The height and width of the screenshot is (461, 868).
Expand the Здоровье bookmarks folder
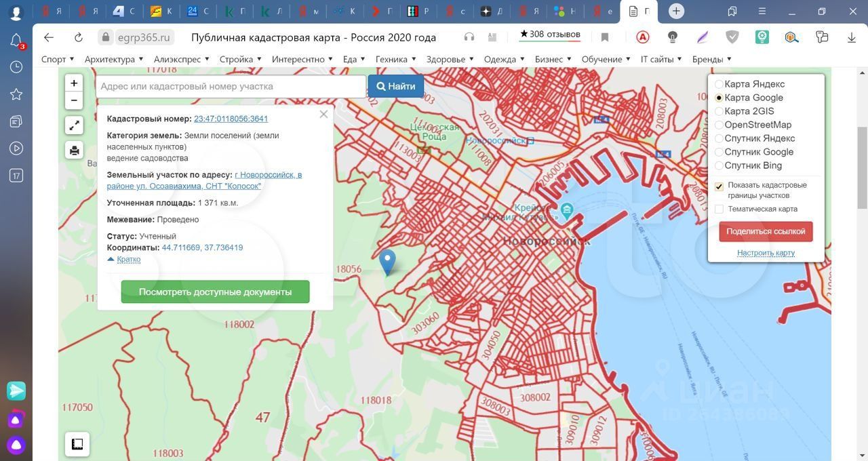tap(450, 59)
